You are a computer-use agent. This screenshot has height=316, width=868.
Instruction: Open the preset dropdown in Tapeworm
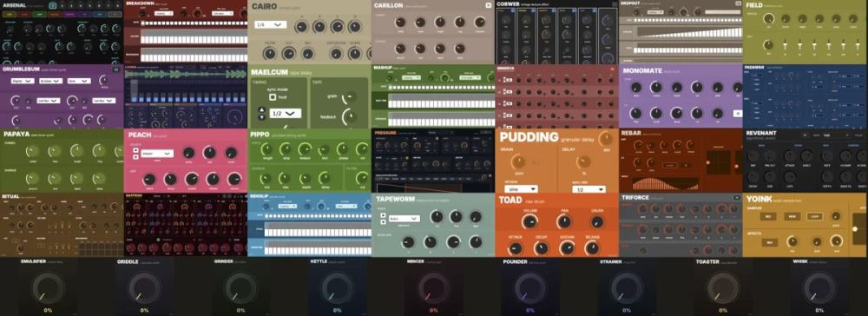tap(404, 219)
